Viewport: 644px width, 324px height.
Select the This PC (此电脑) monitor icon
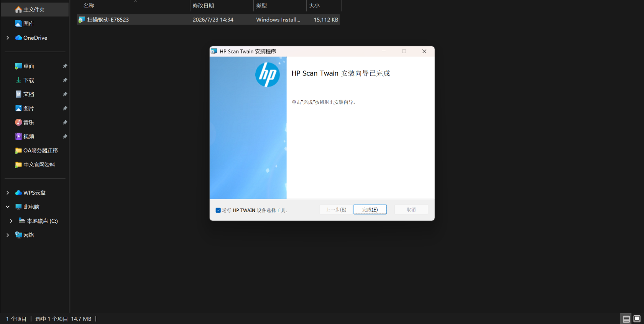point(18,207)
